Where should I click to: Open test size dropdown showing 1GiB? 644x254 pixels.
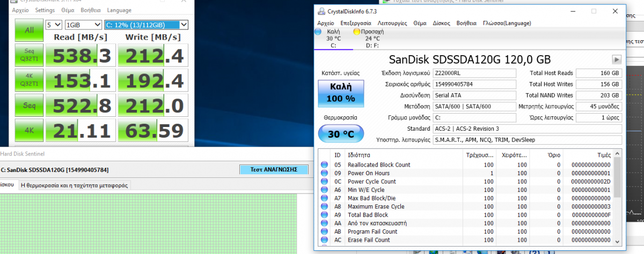click(x=83, y=25)
